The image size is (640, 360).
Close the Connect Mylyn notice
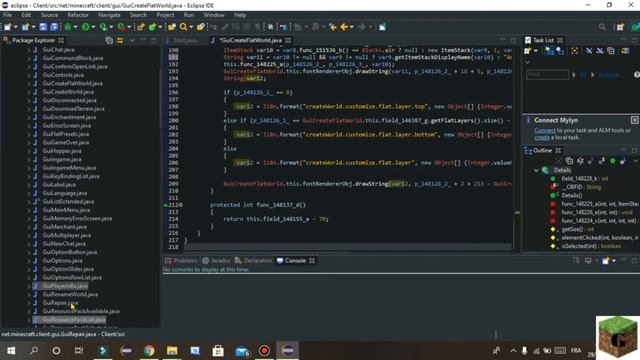634,120
